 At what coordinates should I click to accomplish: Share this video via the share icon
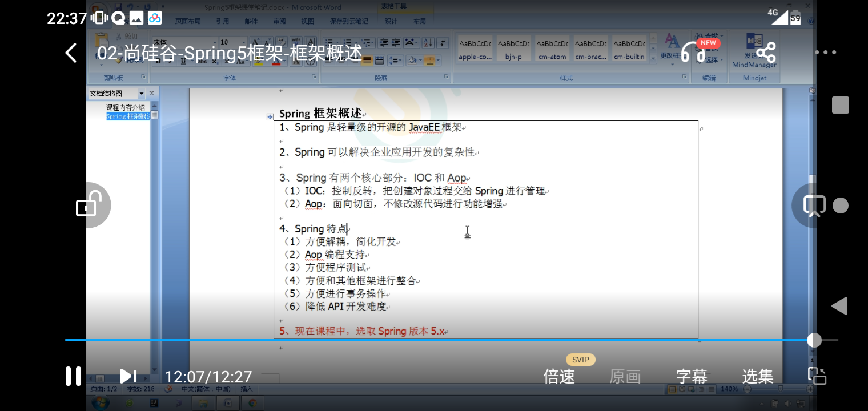point(766,53)
